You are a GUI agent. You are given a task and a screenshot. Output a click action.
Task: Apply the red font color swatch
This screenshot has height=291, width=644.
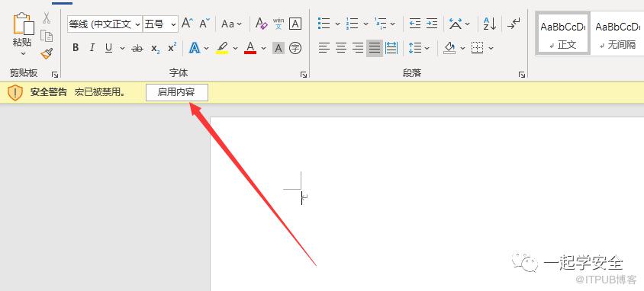tap(250, 48)
